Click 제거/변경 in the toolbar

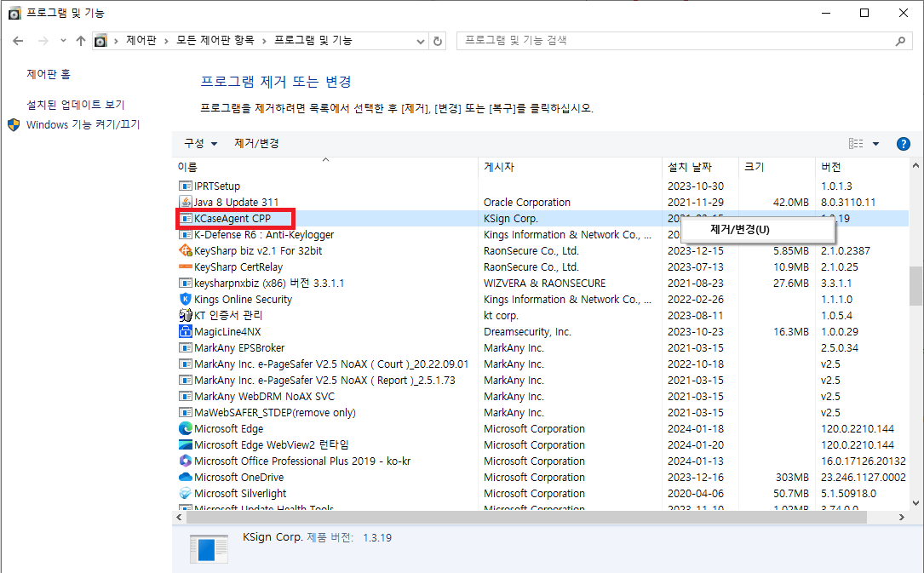(256, 144)
